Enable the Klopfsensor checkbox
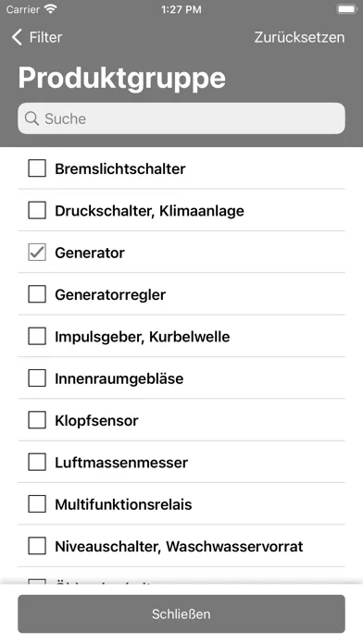This screenshot has height=644, width=363. [37, 420]
